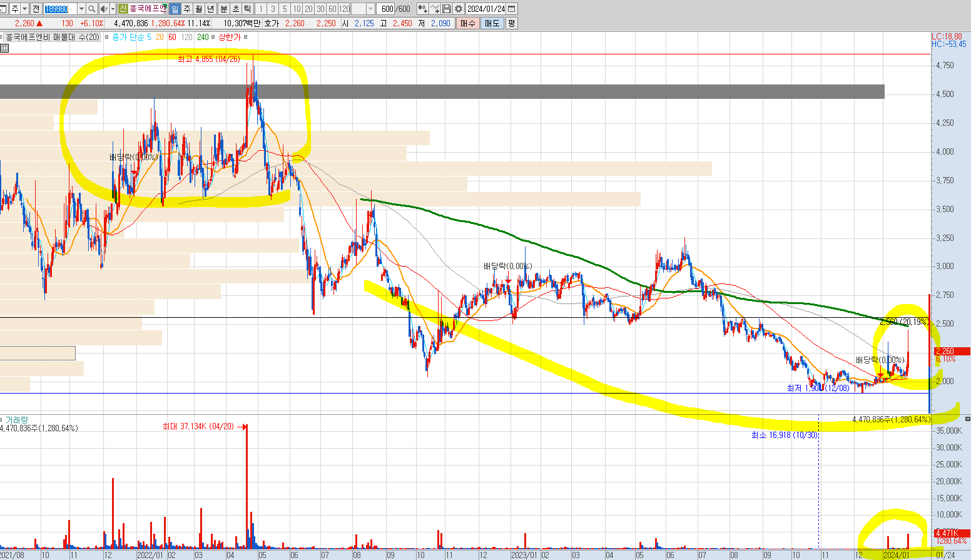971x560 pixels.
Task: Click the 상한가 indicator label
Action: tap(230, 37)
